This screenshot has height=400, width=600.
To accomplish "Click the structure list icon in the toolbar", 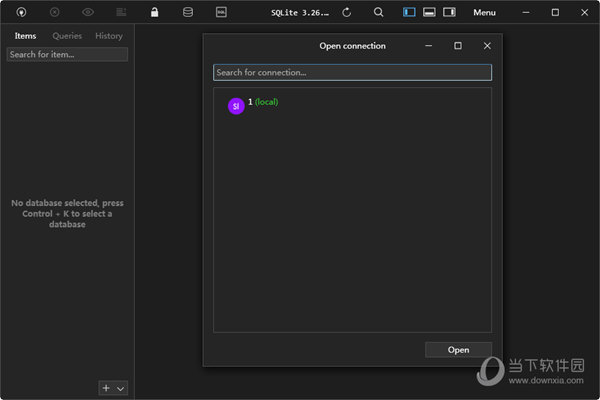I will (121, 12).
